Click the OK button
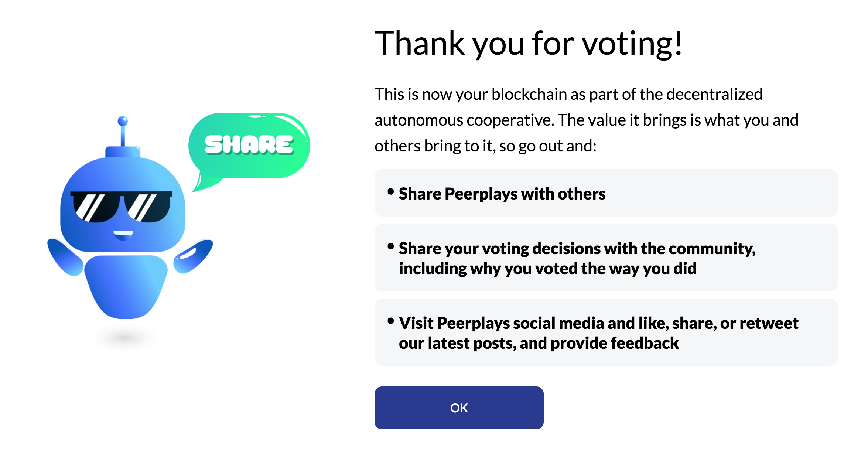The image size is (868, 467). (x=459, y=408)
